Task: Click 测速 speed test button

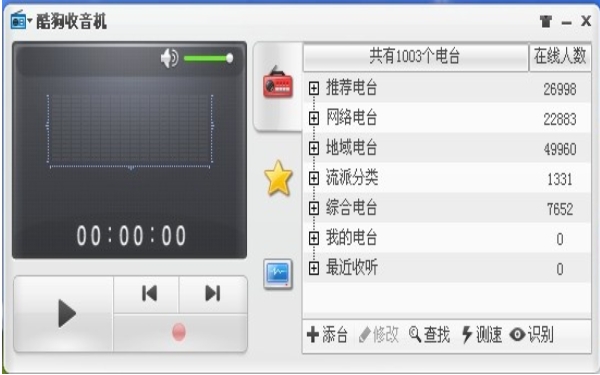Action: 482,334
